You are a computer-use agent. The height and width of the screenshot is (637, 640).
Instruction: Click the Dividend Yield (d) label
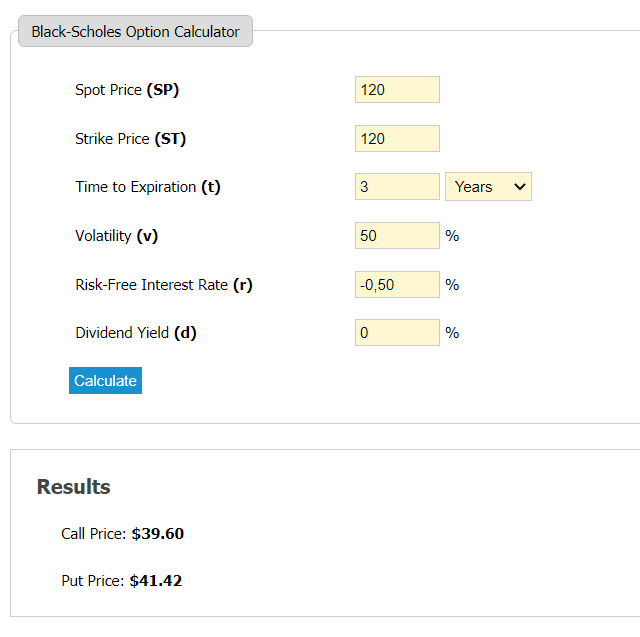[x=135, y=333]
